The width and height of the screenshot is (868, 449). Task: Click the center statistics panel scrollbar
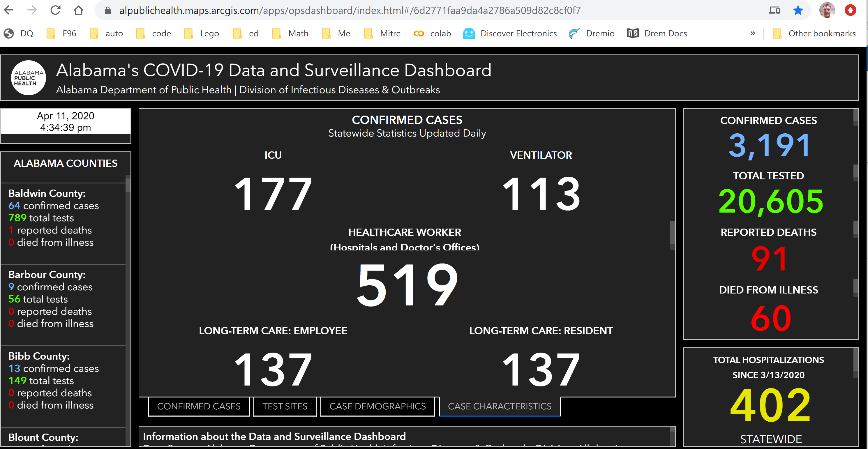[673, 235]
